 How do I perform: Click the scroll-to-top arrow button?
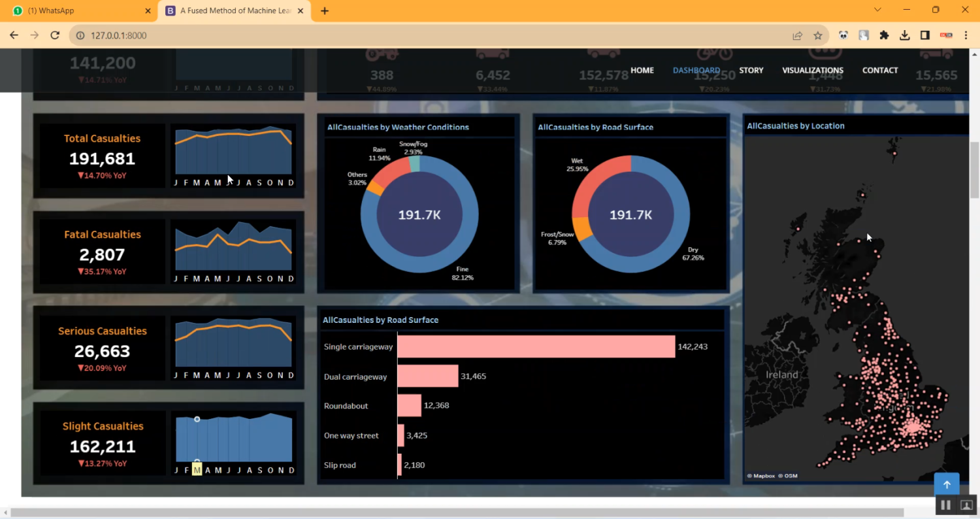pyautogui.click(x=946, y=485)
